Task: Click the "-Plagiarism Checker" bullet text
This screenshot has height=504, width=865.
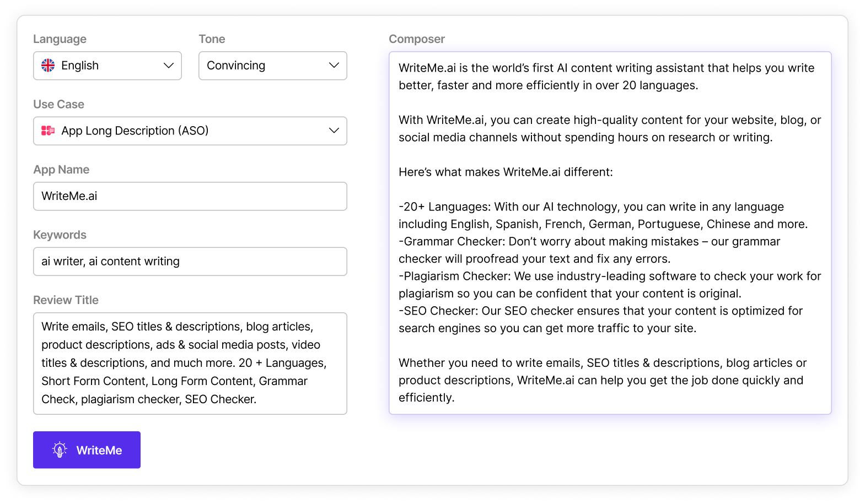Action: point(610,285)
